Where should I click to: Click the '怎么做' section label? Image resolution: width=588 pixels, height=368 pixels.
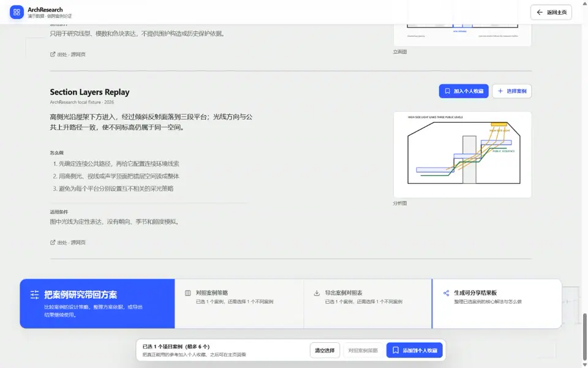(x=56, y=153)
